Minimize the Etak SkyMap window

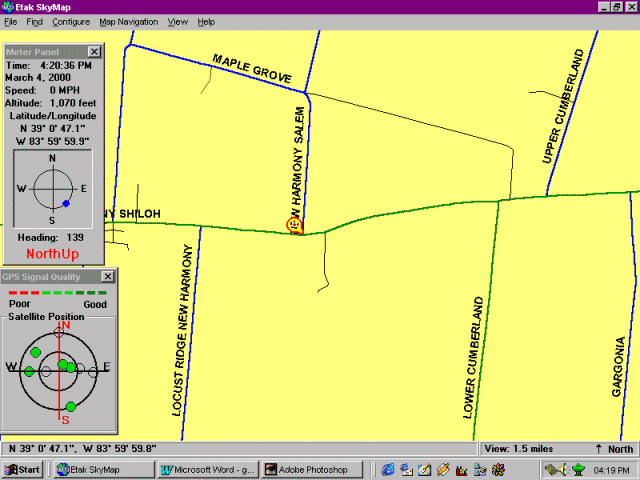point(604,7)
